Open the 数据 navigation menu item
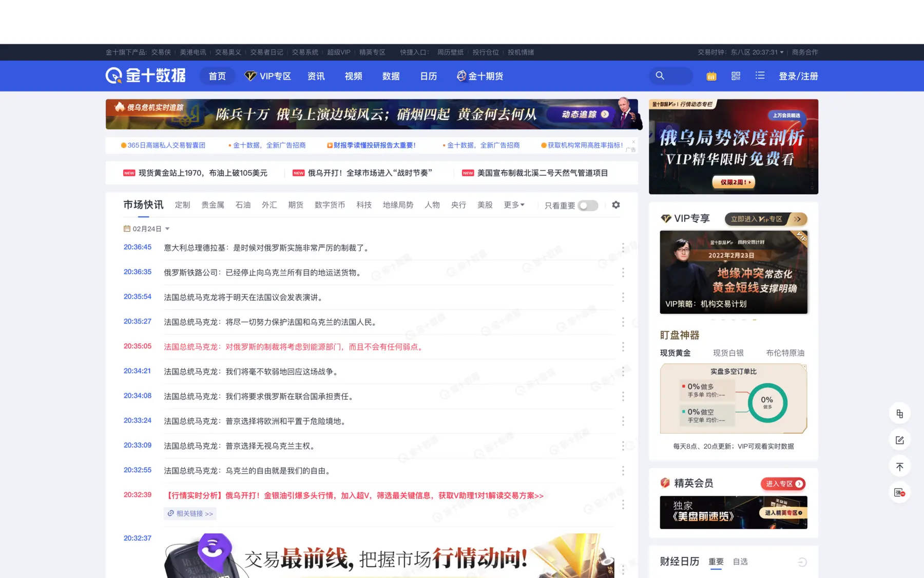Screen dimensions: 924x578 click(391, 76)
